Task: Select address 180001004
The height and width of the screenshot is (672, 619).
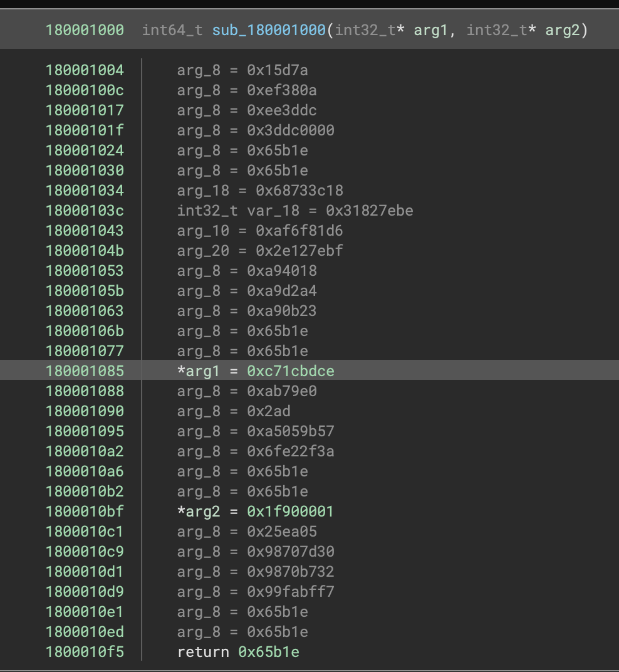Action: pos(85,70)
